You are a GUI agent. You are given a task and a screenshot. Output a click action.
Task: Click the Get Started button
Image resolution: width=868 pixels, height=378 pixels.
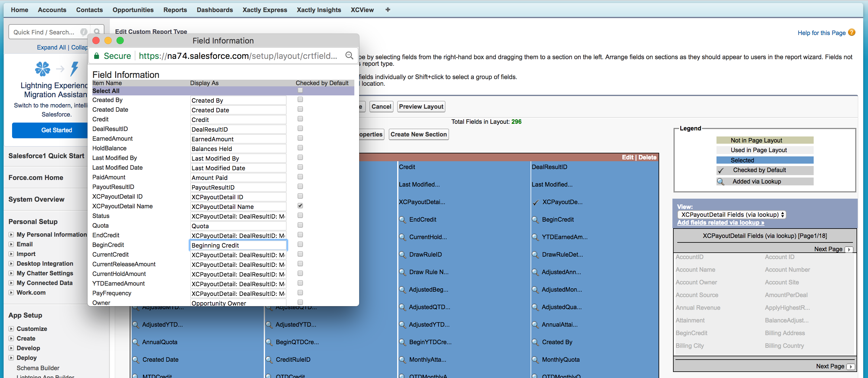click(57, 130)
